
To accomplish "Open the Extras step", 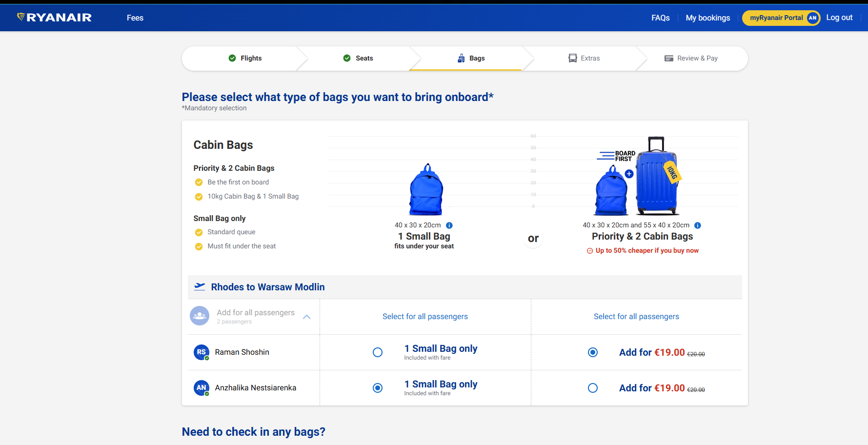I will [x=584, y=58].
